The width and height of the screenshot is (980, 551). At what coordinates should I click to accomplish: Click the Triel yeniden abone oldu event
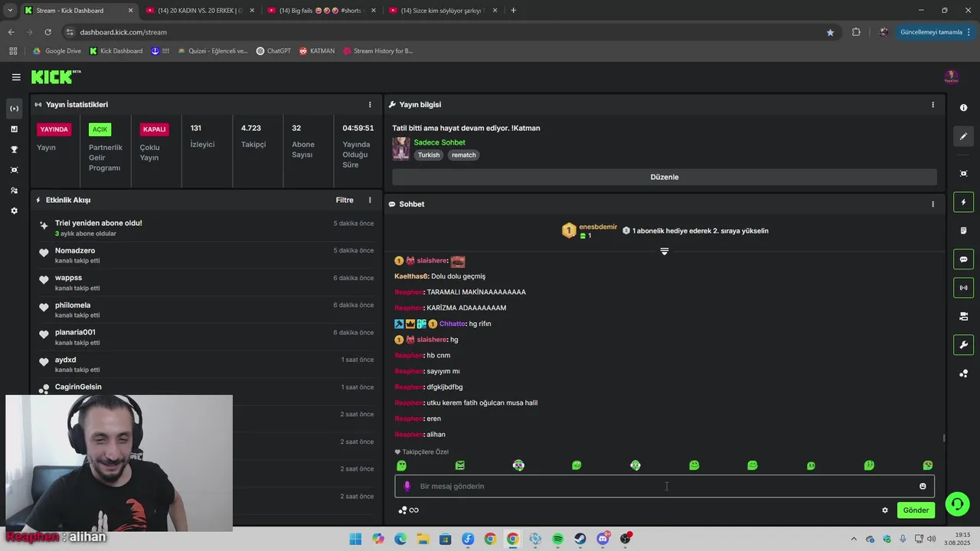(x=207, y=228)
